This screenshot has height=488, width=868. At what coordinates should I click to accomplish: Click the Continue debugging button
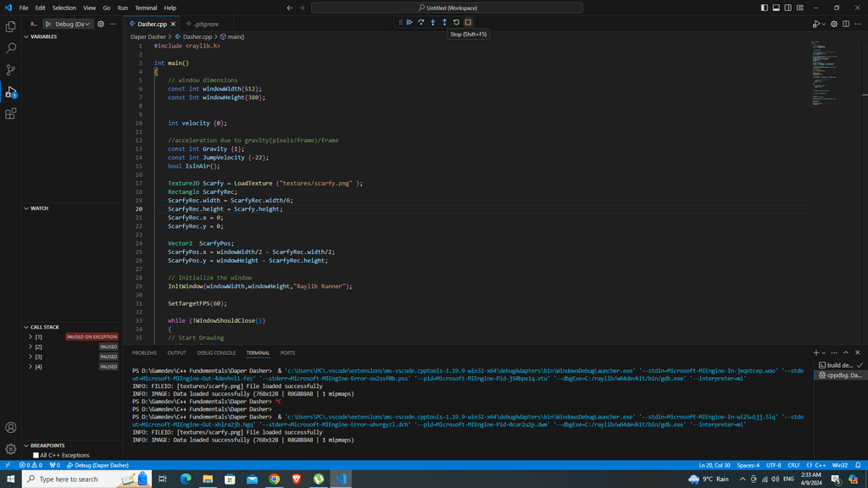click(x=409, y=23)
